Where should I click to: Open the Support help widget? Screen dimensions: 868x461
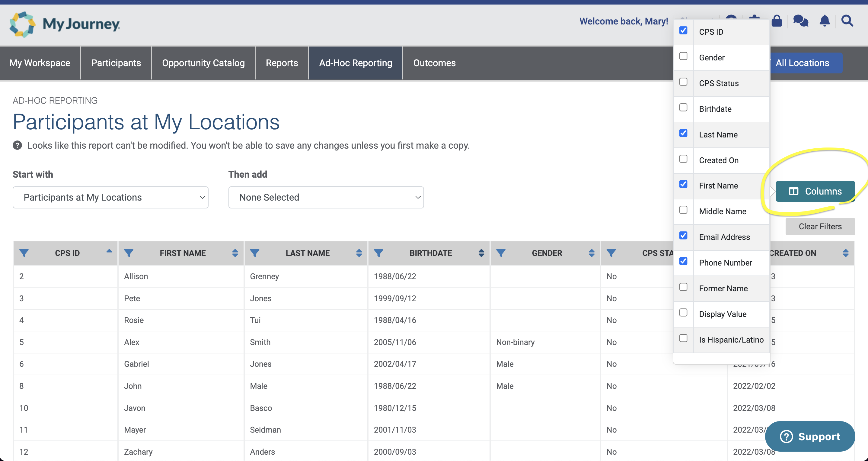point(810,437)
